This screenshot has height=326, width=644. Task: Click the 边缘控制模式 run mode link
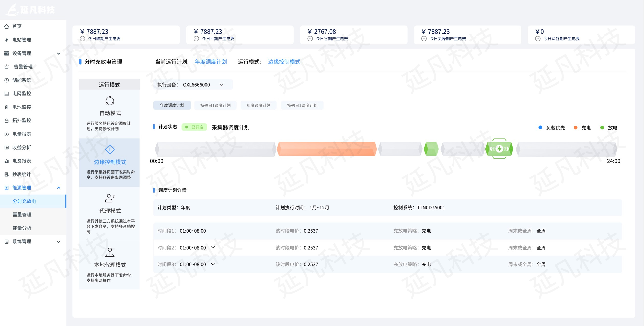click(x=284, y=62)
